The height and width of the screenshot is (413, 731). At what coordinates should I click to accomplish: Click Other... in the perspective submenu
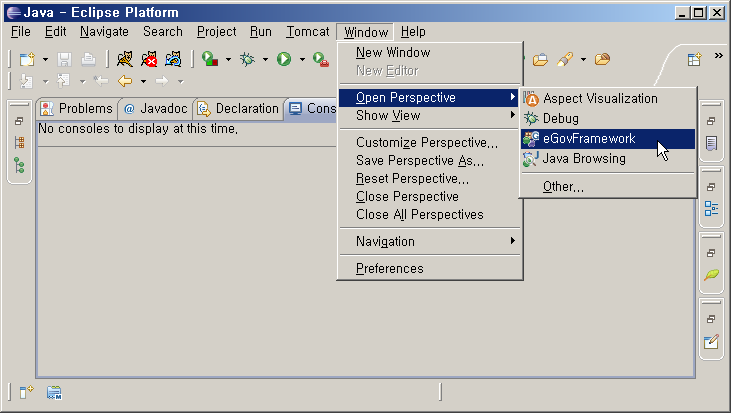point(563,186)
